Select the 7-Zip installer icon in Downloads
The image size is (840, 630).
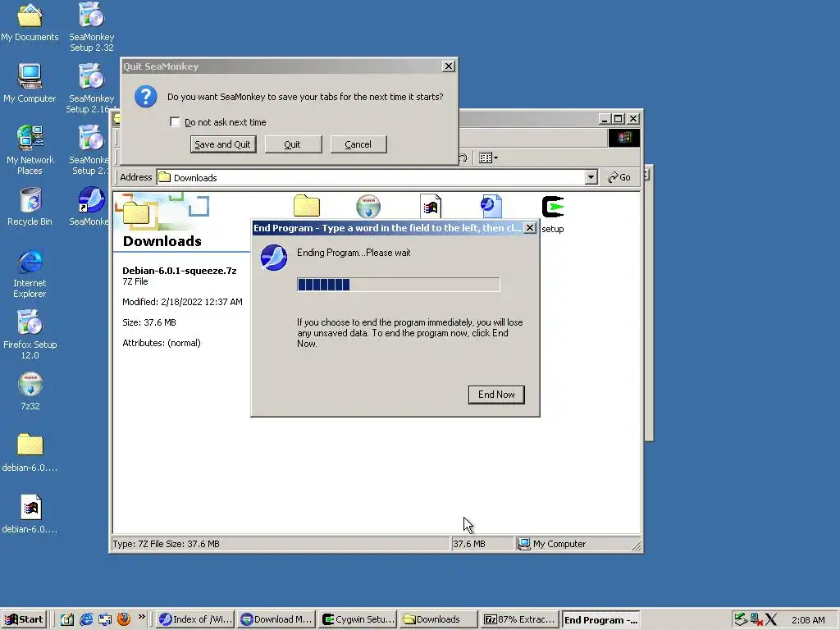coord(368,206)
